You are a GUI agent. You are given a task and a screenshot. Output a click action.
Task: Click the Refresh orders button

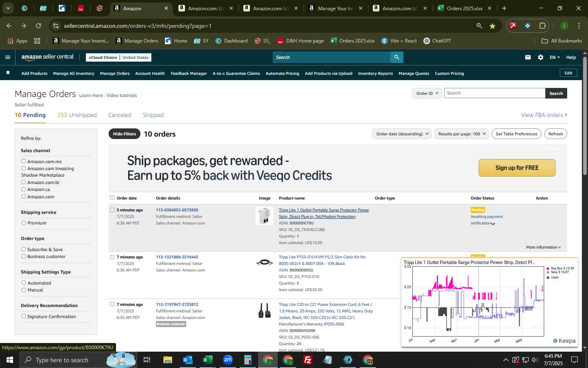[x=555, y=134]
